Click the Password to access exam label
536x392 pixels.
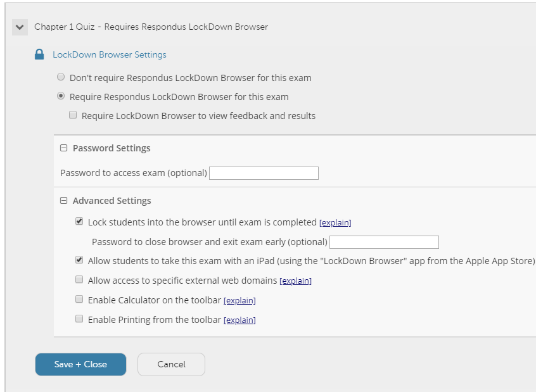click(134, 173)
